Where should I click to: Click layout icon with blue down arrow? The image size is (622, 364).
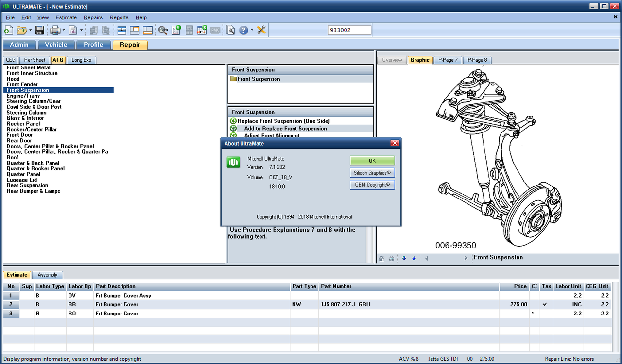[x=121, y=30]
